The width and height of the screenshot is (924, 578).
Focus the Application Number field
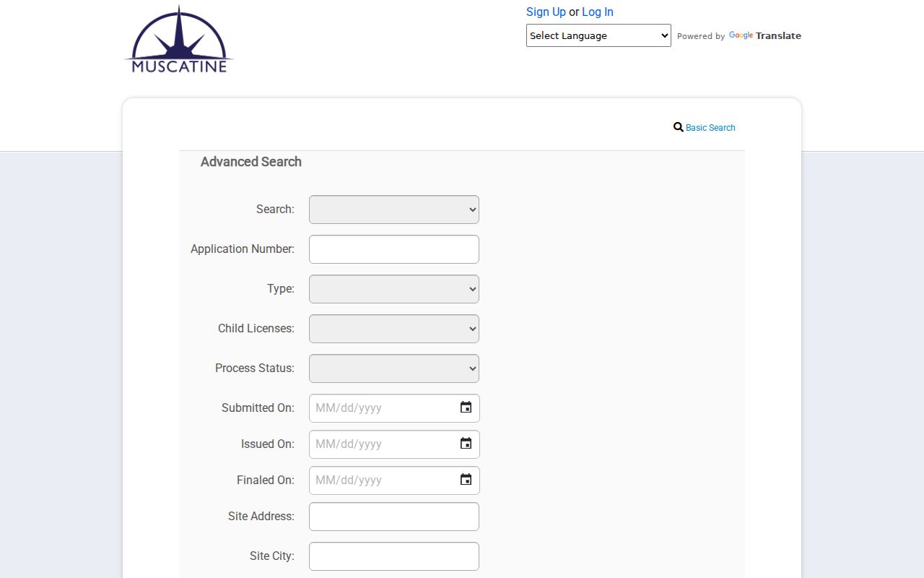pyautogui.click(x=394, y=249)
